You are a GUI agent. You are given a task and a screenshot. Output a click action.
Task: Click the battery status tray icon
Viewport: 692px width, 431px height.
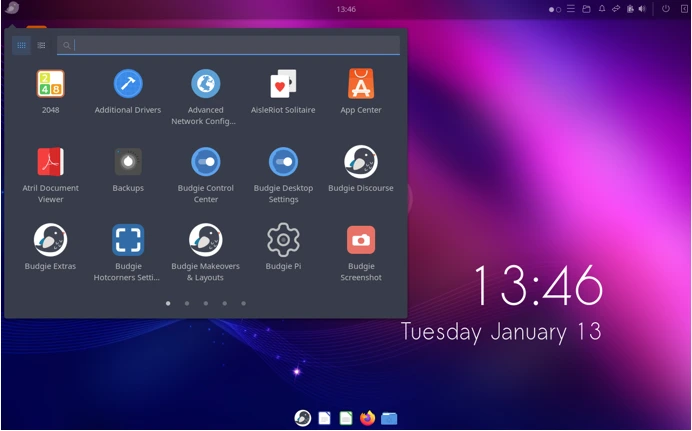pyautogui.click(x=630, y=9)
